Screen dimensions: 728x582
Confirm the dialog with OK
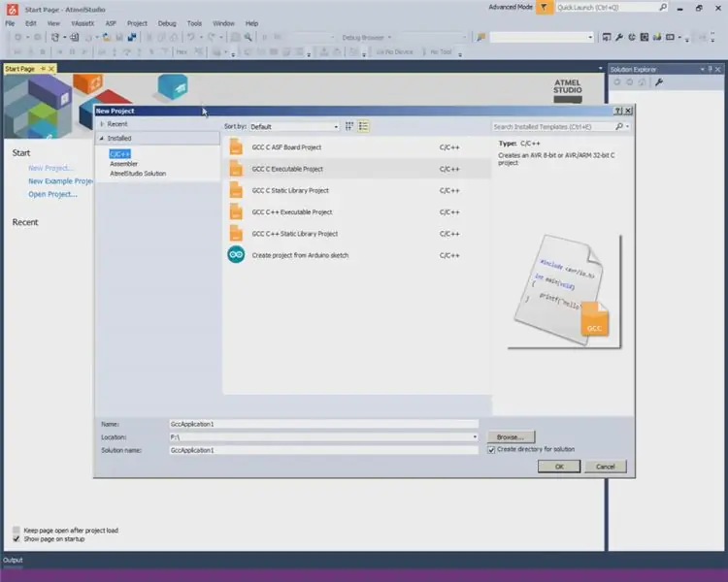(x=559, y=466)
